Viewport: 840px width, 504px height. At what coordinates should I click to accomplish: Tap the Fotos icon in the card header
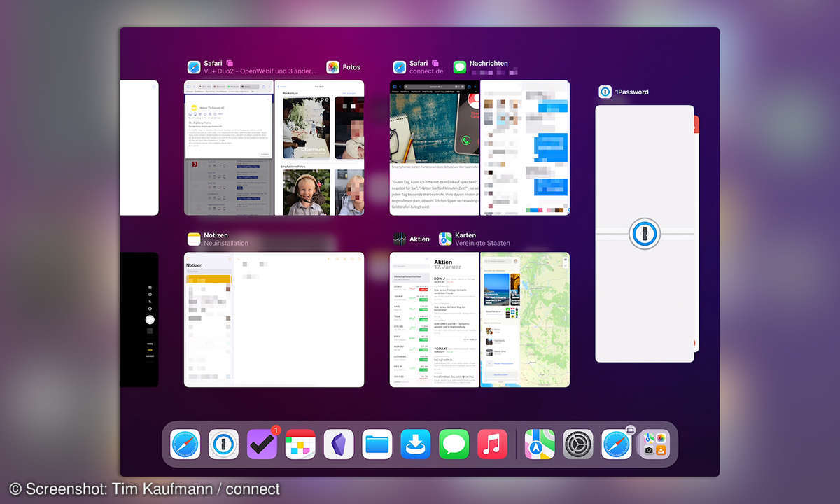coord(333,67)
